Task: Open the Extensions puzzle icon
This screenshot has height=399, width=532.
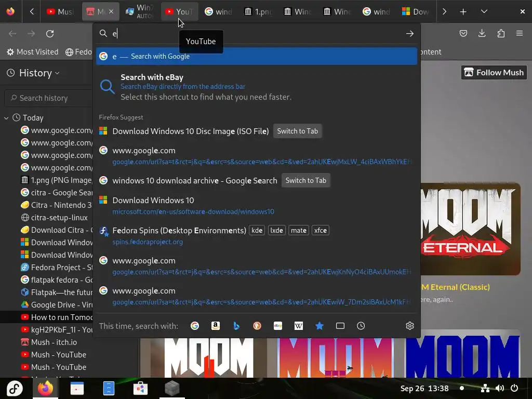Action: 501,33
